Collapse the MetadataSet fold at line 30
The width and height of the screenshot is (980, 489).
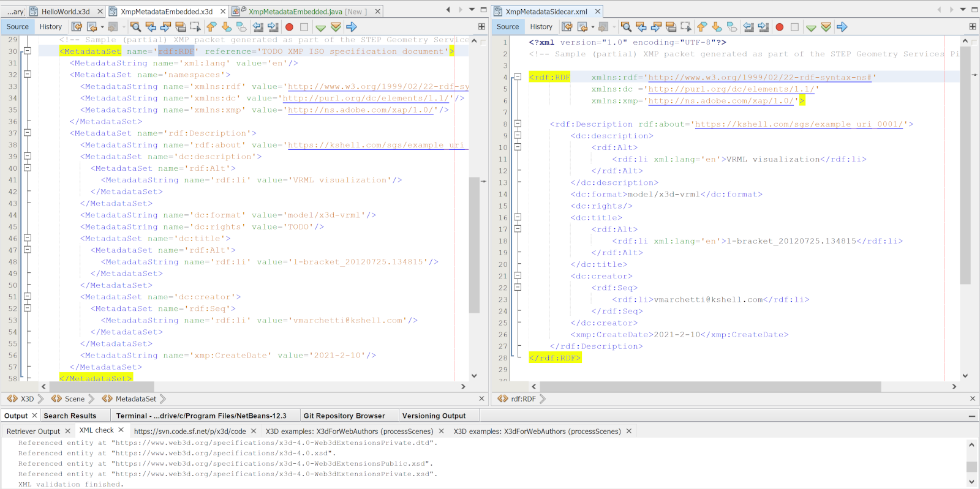(x=28, y=51)
